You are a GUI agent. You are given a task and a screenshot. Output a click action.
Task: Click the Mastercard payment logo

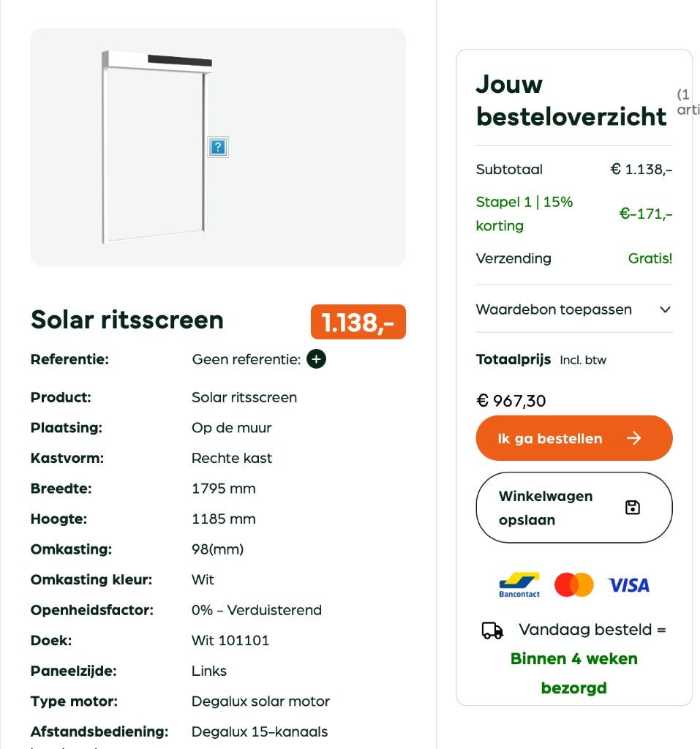click(574, 584)
